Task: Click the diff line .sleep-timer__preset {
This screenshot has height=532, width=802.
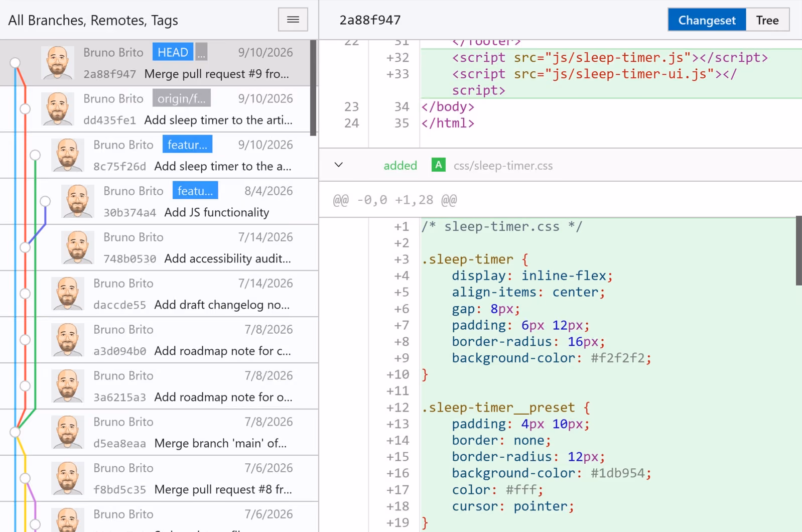Action: click(x=507, y=408)
